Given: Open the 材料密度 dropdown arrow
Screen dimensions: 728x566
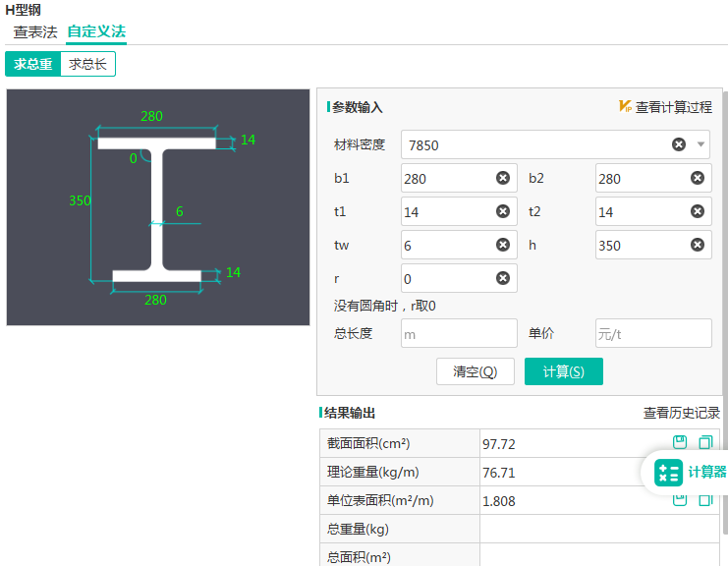Looking at the screenshot, I should (700, 144).
